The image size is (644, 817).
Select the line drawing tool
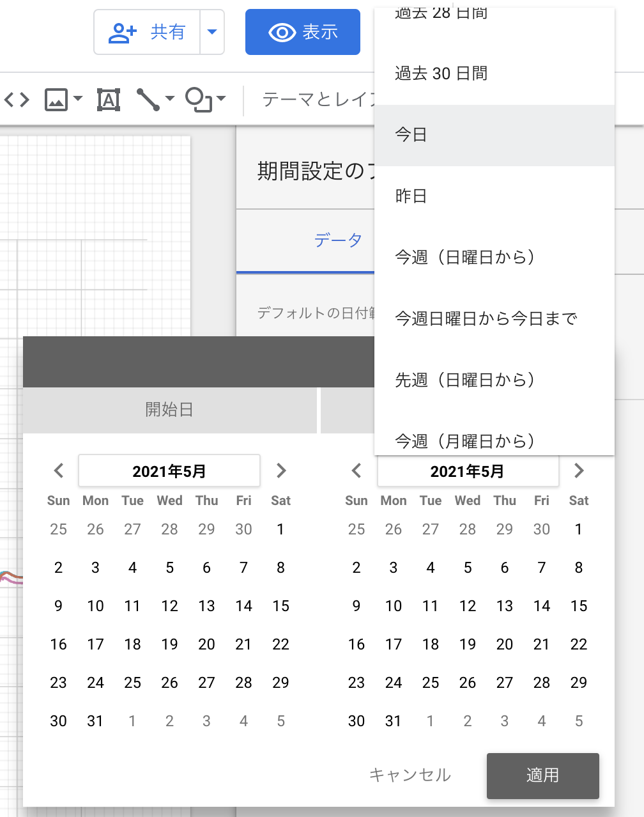coord(148,99)
